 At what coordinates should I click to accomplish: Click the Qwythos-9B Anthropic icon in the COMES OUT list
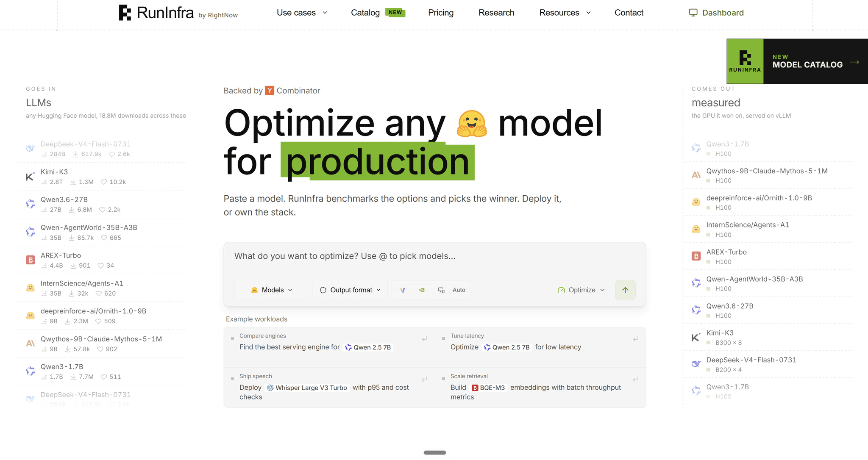coord(696,175)
